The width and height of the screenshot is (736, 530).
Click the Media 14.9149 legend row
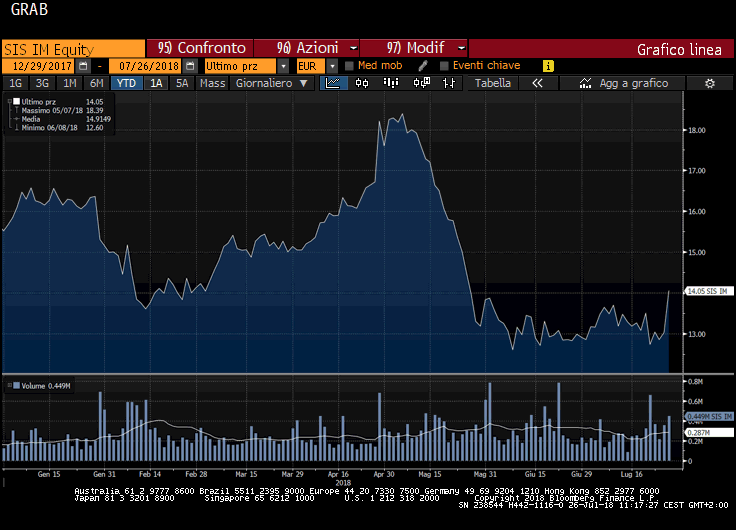(x=63, y=119)
